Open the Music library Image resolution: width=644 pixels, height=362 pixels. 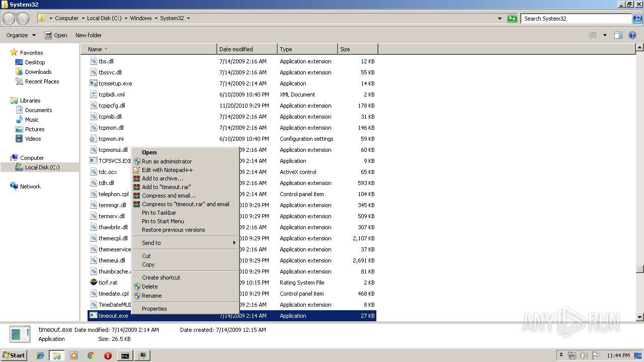tap(32, 120)
